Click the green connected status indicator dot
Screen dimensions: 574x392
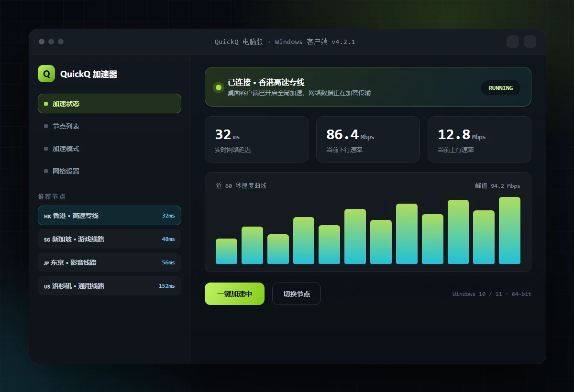[219, 87]
